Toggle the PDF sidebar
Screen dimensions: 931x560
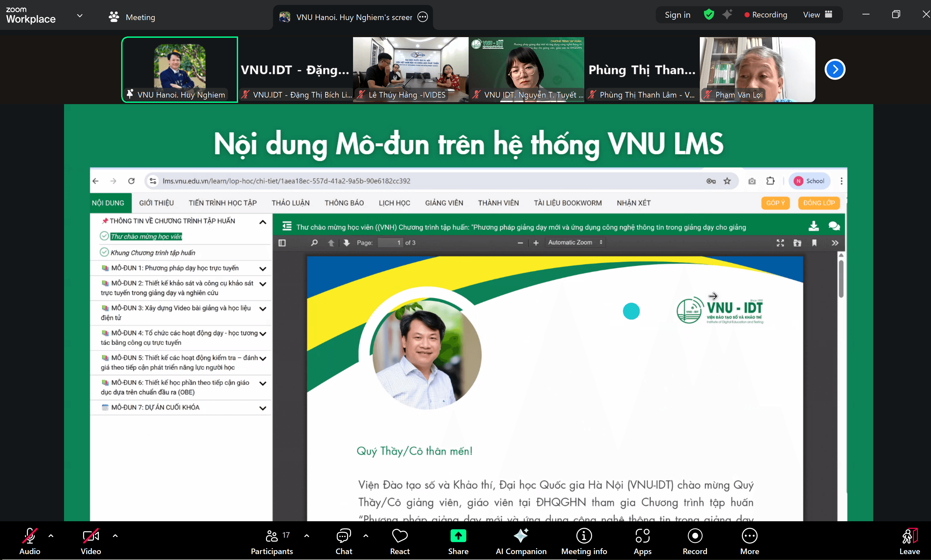pos(282,243)
